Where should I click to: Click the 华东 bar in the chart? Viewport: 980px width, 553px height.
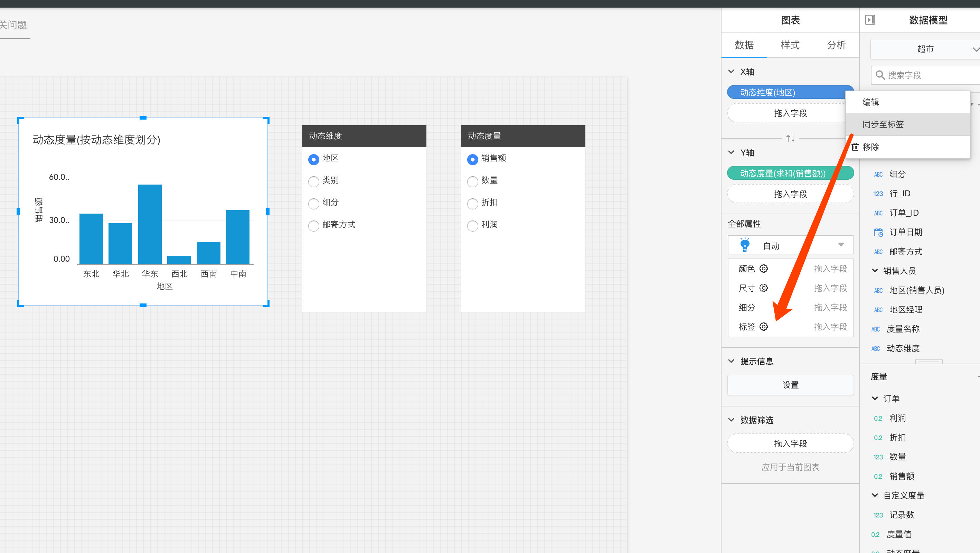[x=150, y=224]
